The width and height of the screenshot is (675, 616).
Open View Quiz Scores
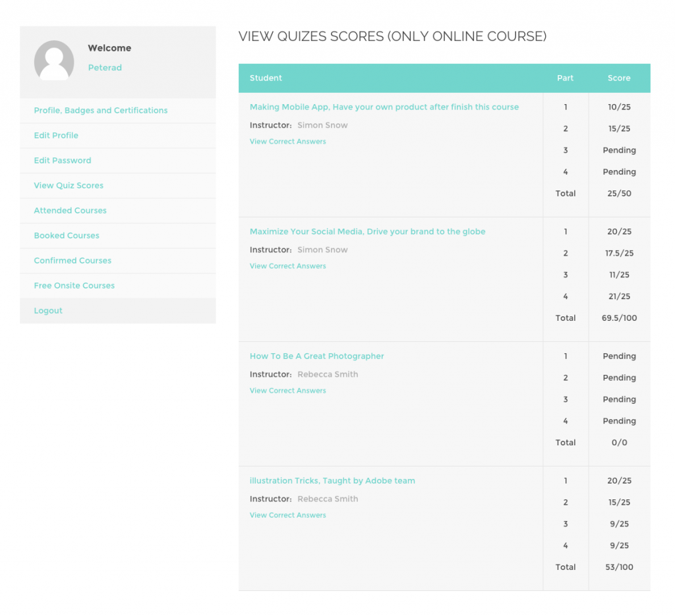69,185
